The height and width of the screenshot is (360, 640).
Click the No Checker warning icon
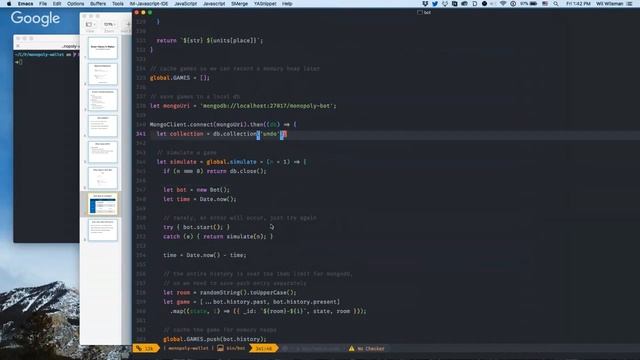pyautogui.click(x=351, y=349)
